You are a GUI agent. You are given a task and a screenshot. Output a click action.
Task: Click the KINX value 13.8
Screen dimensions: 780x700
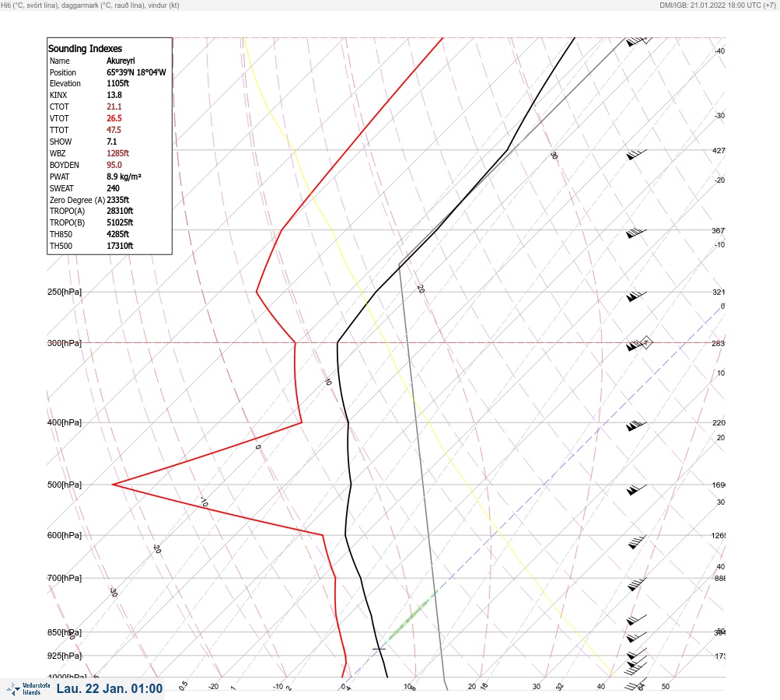pos(114,95)
